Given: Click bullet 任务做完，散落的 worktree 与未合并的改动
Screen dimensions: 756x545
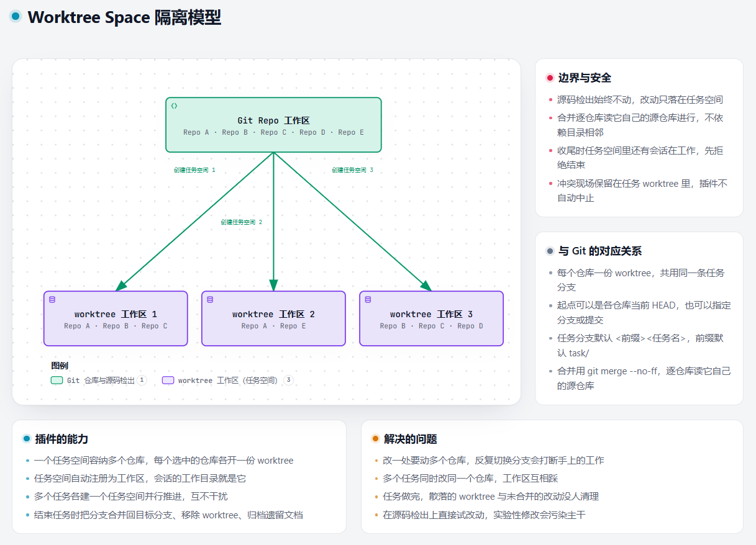Looking at the screenshot, I should [490, 497].
